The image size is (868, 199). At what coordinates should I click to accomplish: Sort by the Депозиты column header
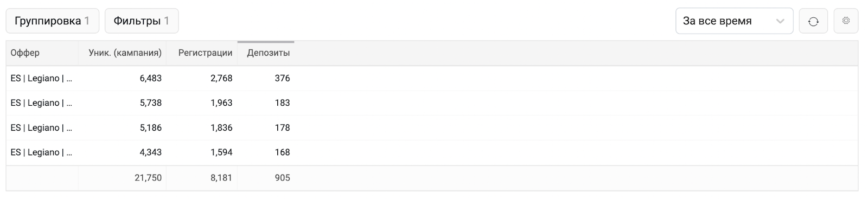pyautogui.click(x=268, y=53)
